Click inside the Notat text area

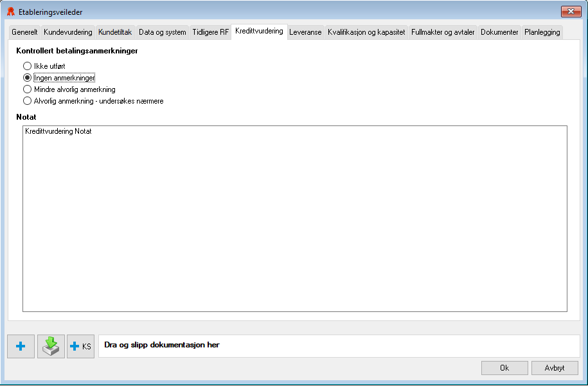click(295, 219)
